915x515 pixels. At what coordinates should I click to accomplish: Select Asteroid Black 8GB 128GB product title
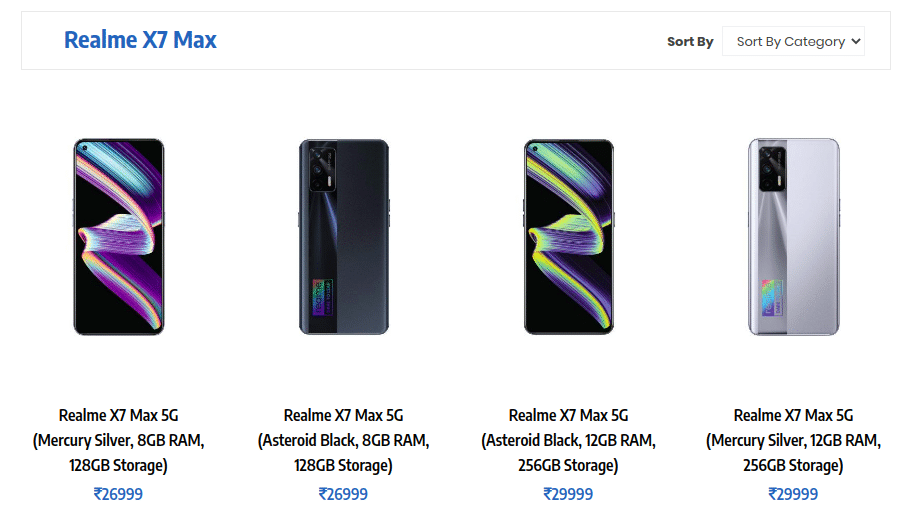[343, 440]
